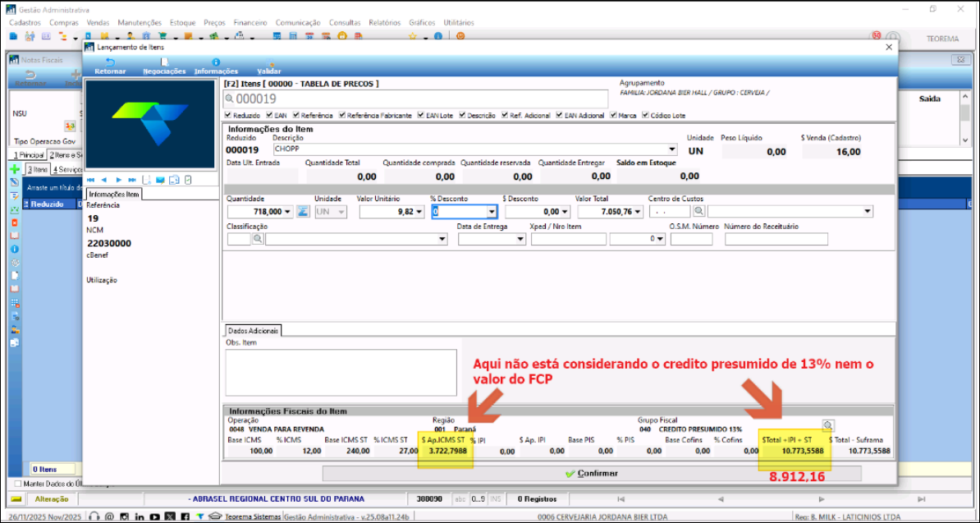980x523 pixels.
Task: Click the Retornar back arrow icon
Action: pyautogui.click(x=109, y=62)
